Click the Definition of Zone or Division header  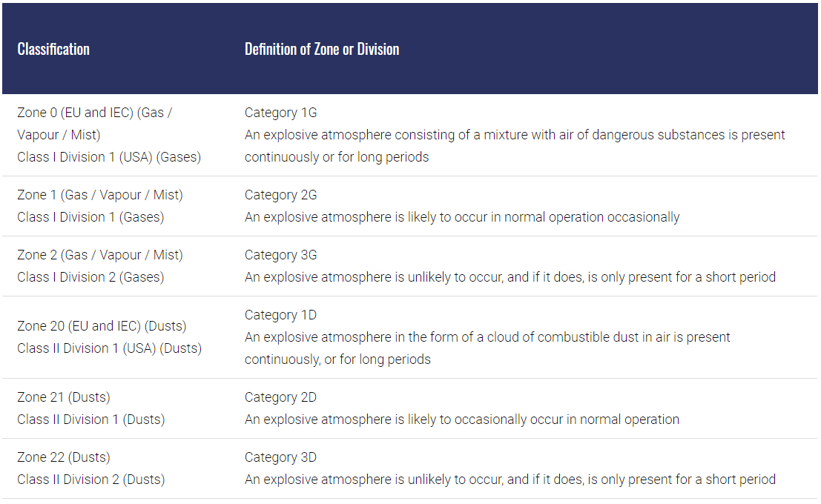(x=322, y=50)
